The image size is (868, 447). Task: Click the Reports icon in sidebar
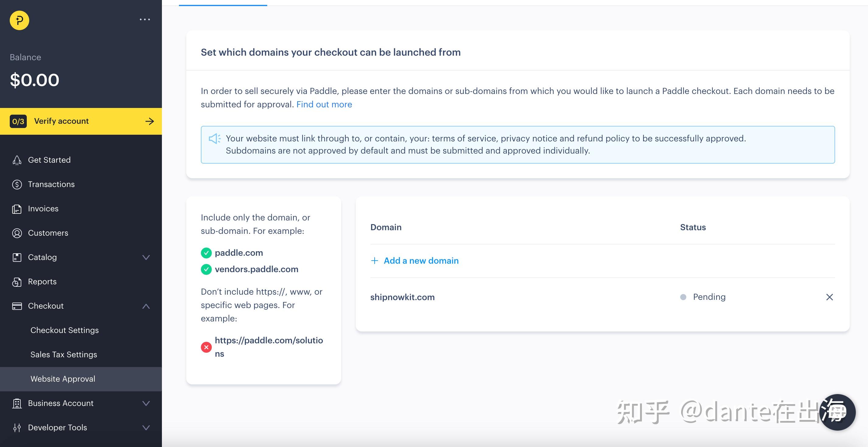click(x=17, y=282)
